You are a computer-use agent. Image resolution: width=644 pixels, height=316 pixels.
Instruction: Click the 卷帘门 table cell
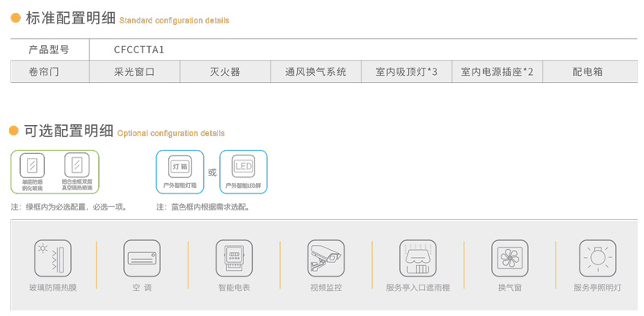[50, 72]
